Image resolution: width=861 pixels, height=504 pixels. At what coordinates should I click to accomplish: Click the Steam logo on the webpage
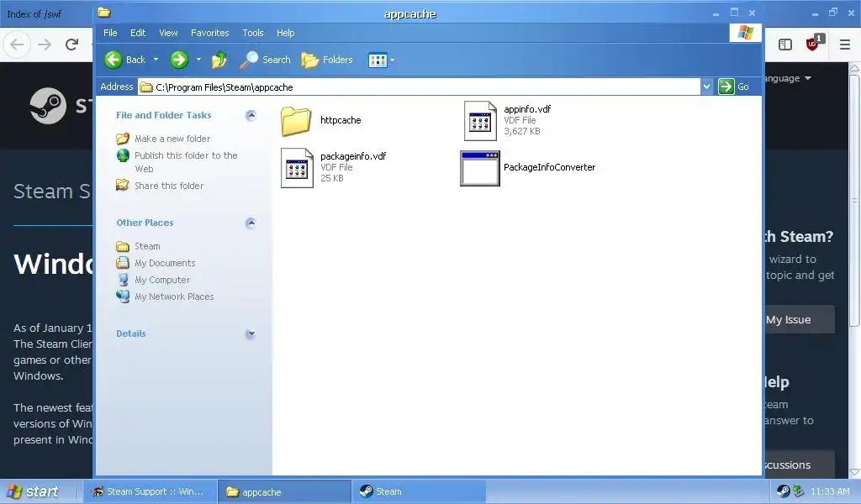(48, 105)
